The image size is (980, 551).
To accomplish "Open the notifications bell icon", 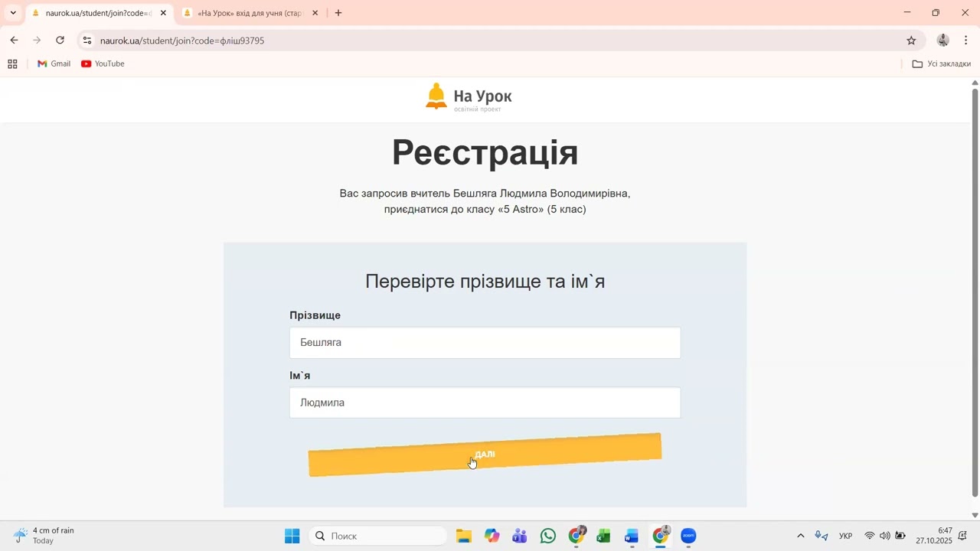I will [963, 536].
